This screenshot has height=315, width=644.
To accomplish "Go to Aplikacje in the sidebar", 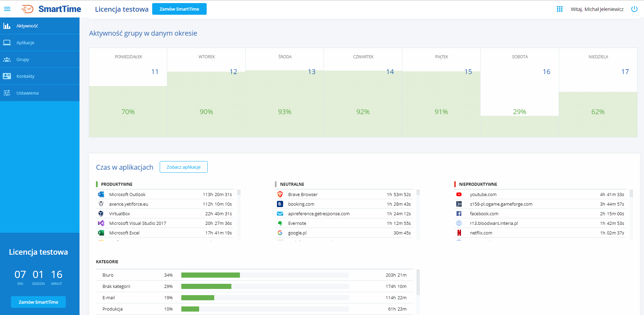I will 25,43.
